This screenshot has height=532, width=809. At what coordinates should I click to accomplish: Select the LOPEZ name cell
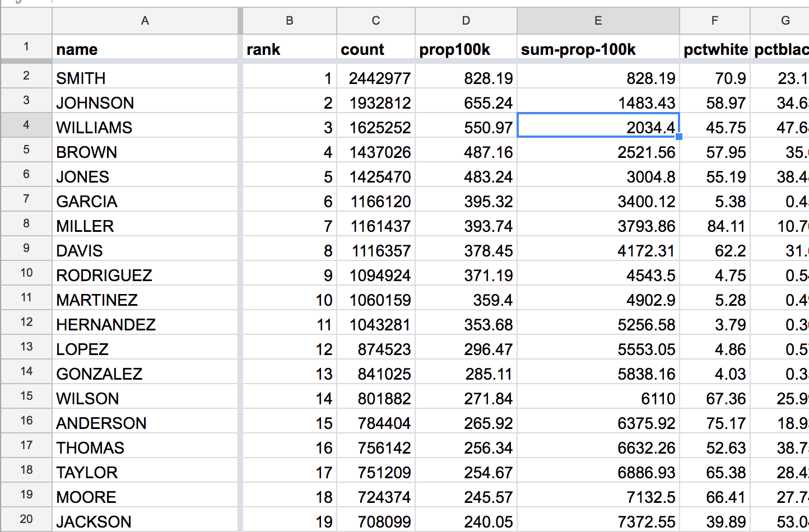[145, 347]
